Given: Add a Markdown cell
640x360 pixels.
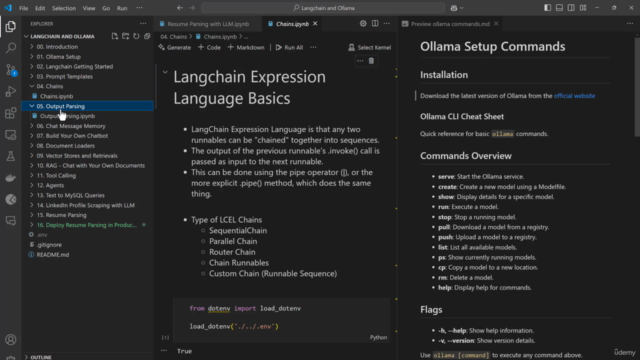Looking at the screenshot, I should pos(246,47).
